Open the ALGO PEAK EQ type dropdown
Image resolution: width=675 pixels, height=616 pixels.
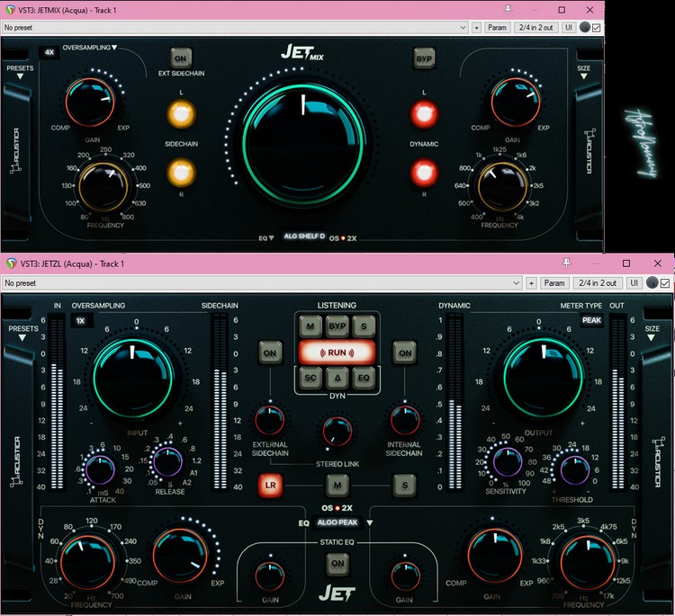point(343,521)
